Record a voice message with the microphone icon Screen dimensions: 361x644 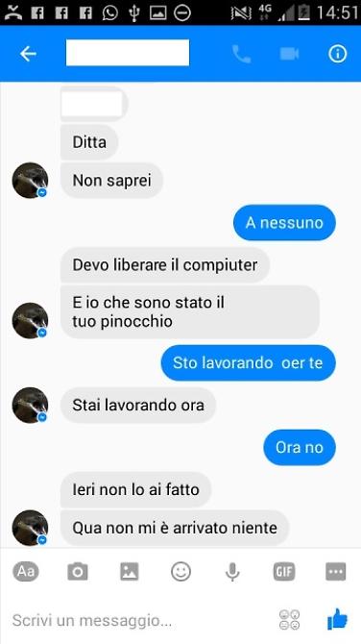[232, 572]
